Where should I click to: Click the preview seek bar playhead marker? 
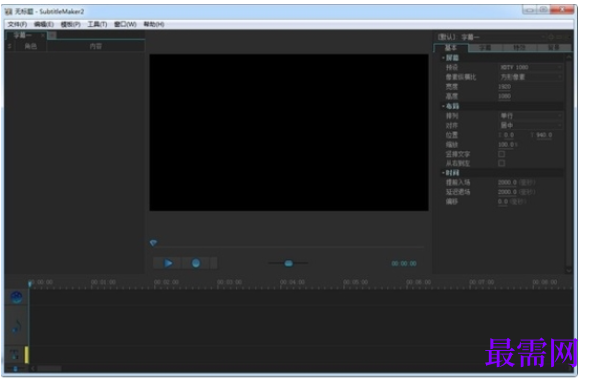(153, 243)
